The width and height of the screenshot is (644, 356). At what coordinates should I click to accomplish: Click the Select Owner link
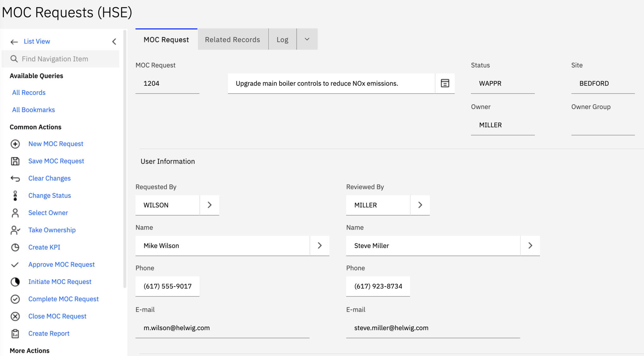[x=48, y=213]
